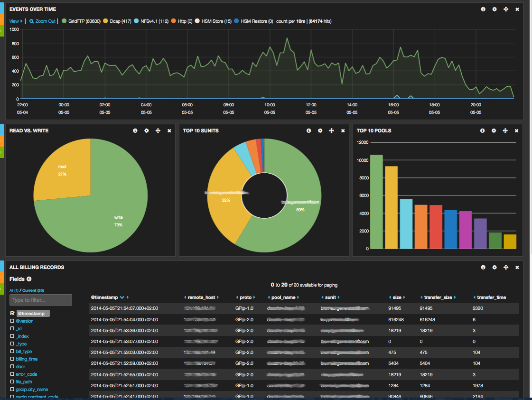Sort by @timestamp column chevron
Screen dimensions: 532x400
click(122, 298)
